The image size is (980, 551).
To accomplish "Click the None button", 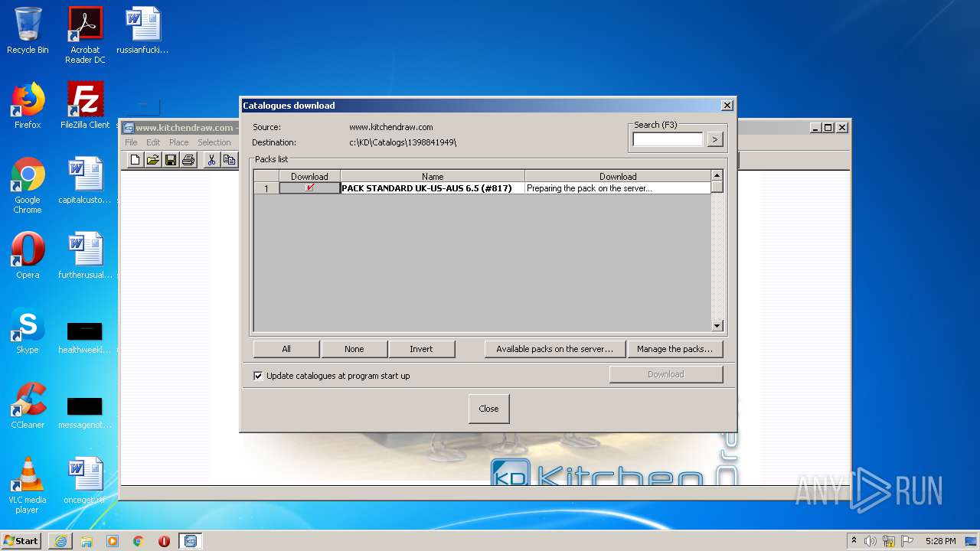I will click(354, 349).
